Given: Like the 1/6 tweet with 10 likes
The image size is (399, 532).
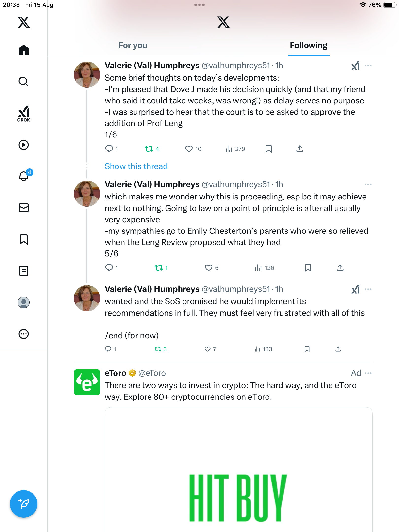Looking at the screenshot, I should (189, 149).
